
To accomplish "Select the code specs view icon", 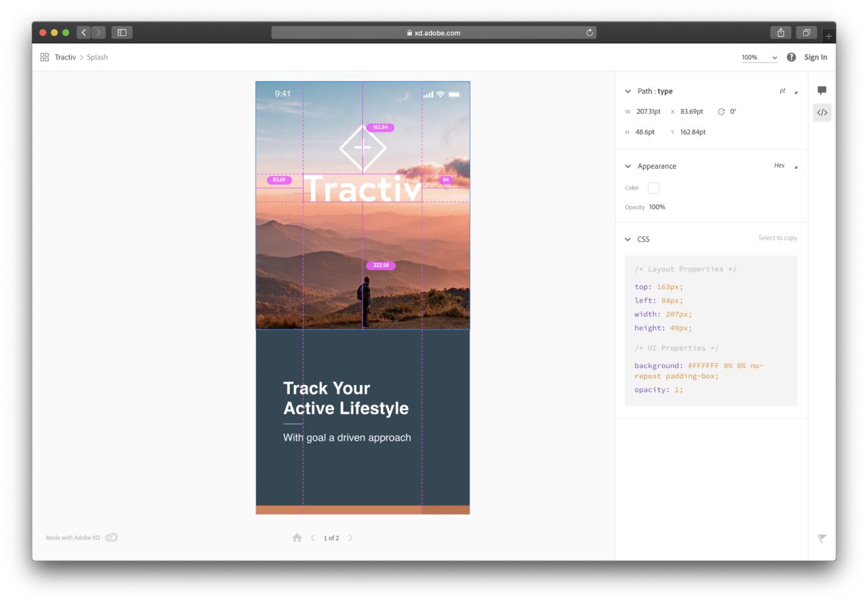I will [822, 113].
